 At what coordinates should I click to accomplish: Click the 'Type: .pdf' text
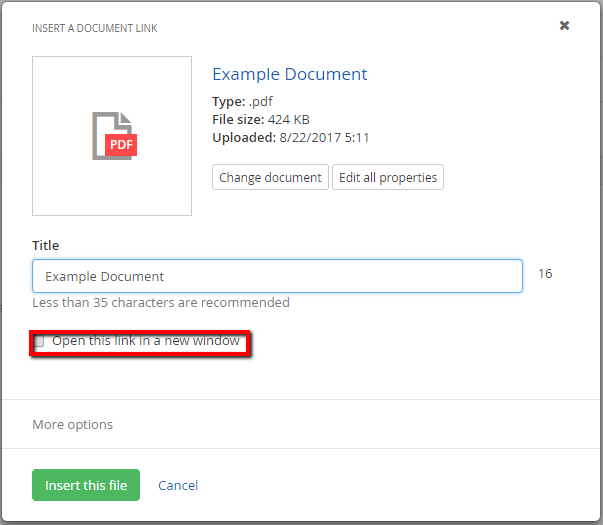[242, 101]
